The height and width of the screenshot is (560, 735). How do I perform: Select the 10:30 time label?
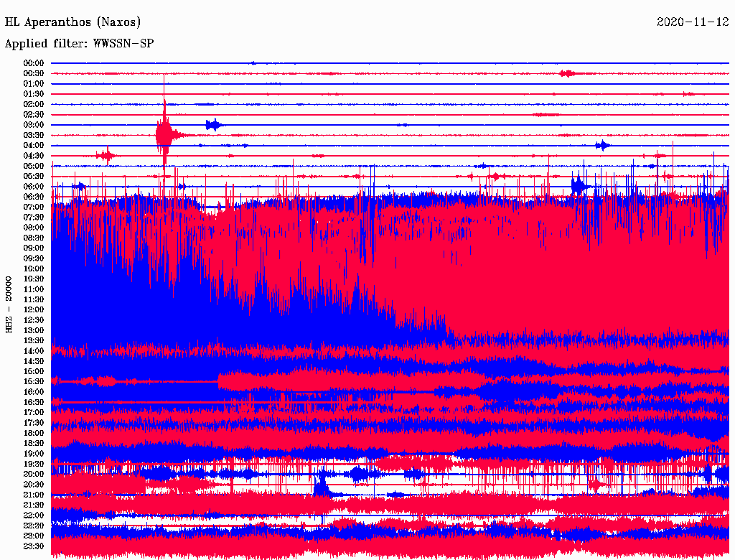coord(34,279)
